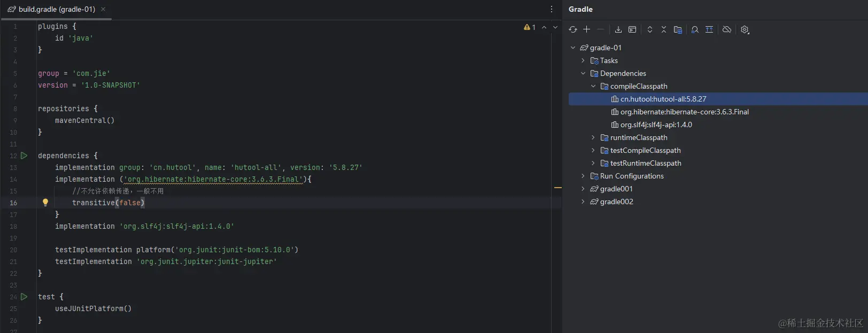
Task: Select the gradle001 label
Action: point(616,189)
